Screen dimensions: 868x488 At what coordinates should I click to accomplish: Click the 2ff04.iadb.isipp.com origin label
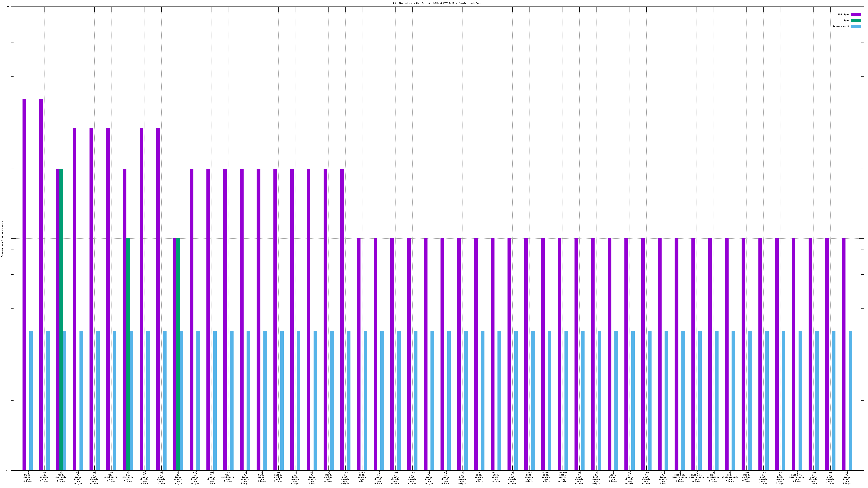point(546,477)
